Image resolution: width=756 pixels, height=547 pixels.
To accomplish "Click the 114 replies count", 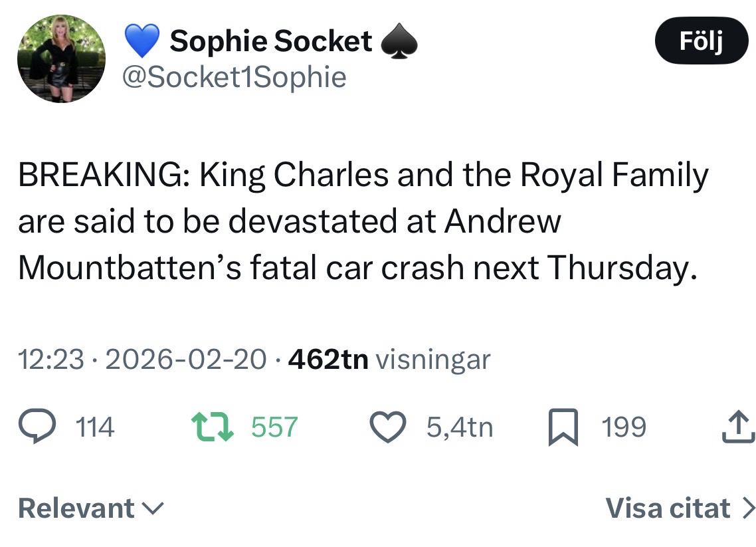I will click(94, 427).
